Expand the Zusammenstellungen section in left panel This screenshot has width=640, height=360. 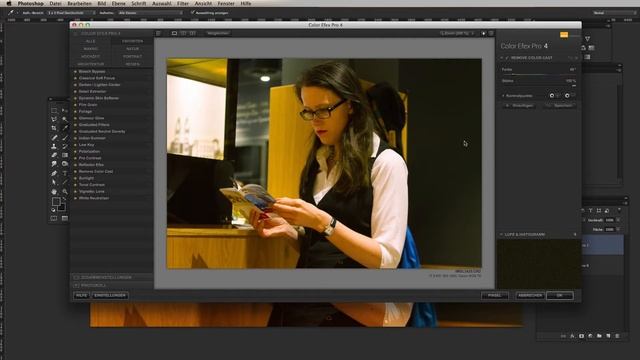click(76, 277)
